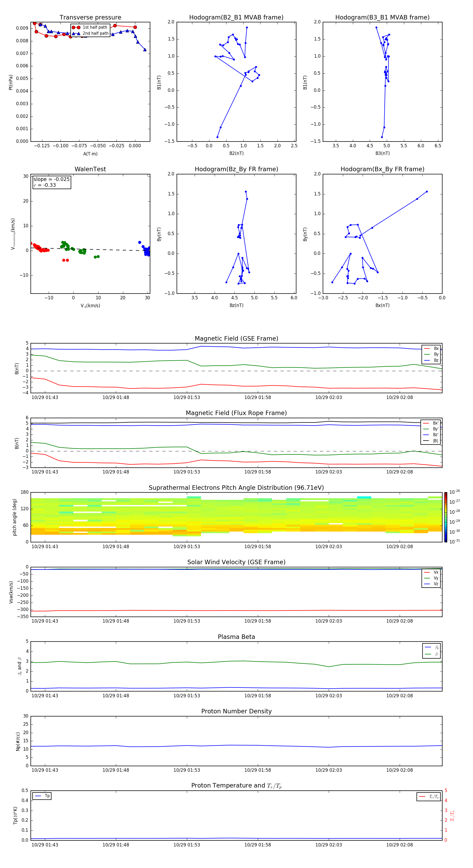
Task: Click the 'Vy' legend entry
Action: pyautogui.click(x=431, y=578)
